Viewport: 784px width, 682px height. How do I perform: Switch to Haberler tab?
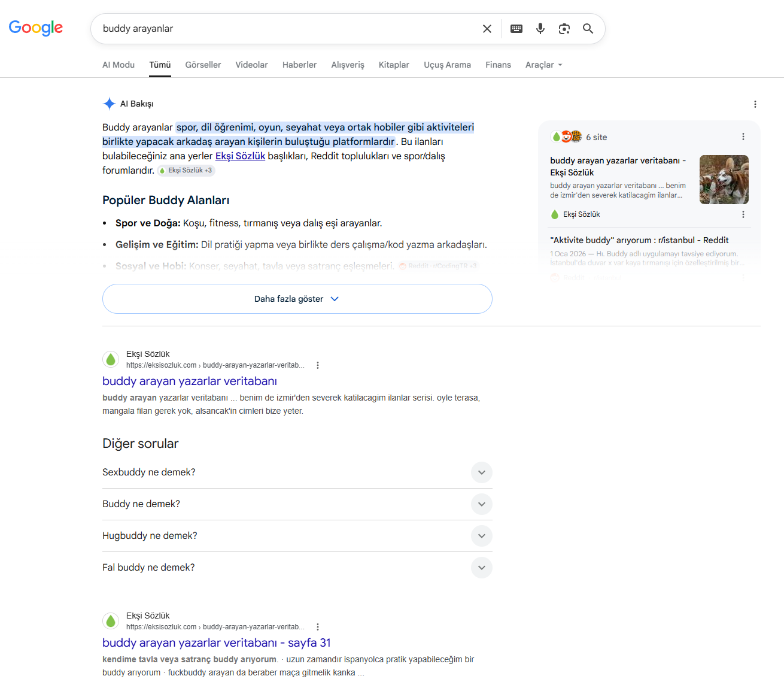(299, 65)
